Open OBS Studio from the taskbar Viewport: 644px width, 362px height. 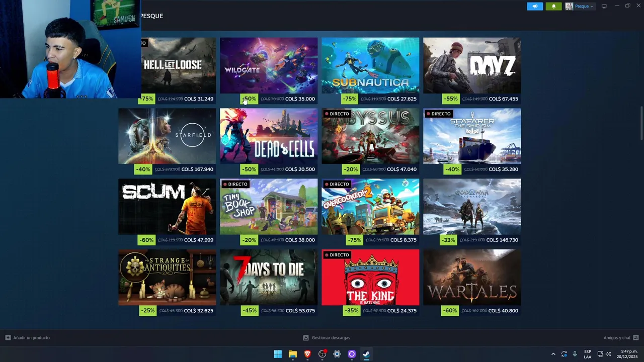click(323, 354)
